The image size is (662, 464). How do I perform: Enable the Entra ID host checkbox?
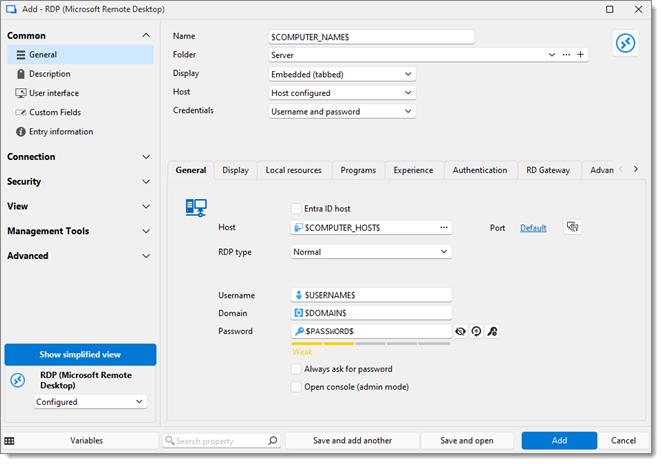[296, 209]
